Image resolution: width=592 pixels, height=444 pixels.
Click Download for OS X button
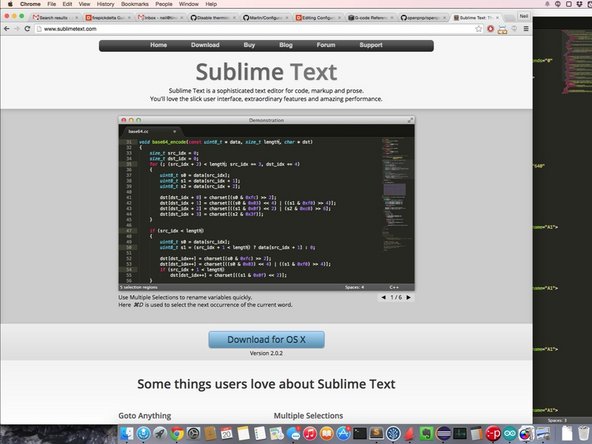pyautogui.click(x=266, y=339)
